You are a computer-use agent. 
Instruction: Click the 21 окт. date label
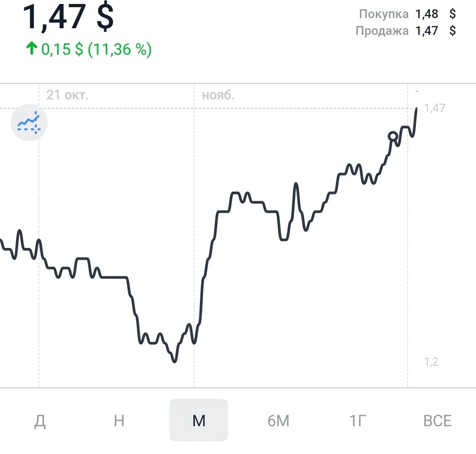(68, 95)
